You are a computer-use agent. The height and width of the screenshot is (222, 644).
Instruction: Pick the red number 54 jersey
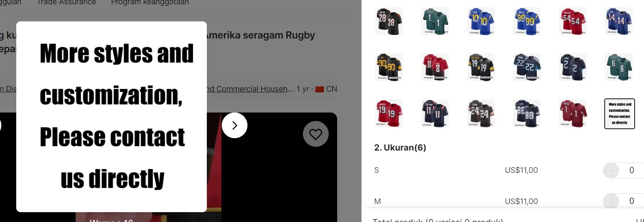pyautogui.click(x=573, y=21)
